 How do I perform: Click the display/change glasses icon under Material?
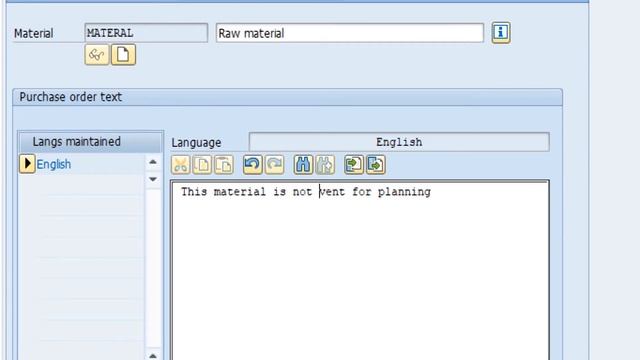97,55
